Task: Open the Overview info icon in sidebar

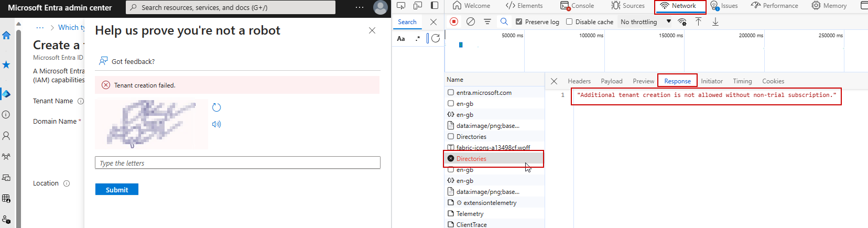Action: point(6,114)
